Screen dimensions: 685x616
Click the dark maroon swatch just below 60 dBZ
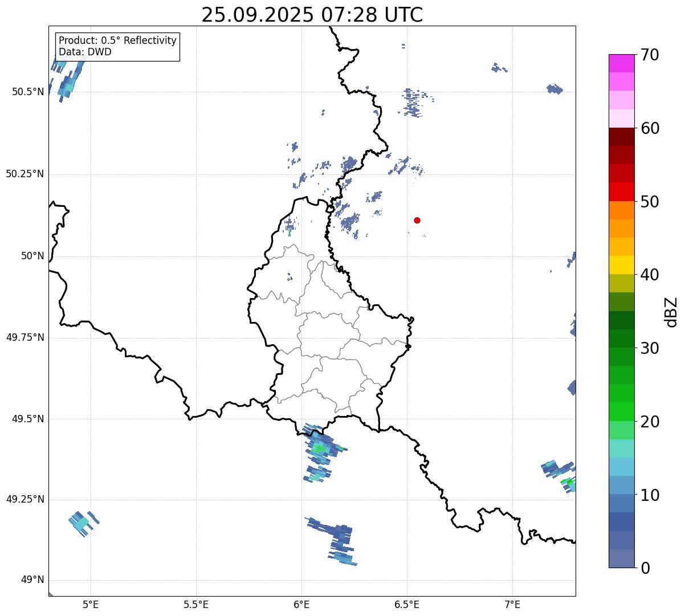(621, 137)
